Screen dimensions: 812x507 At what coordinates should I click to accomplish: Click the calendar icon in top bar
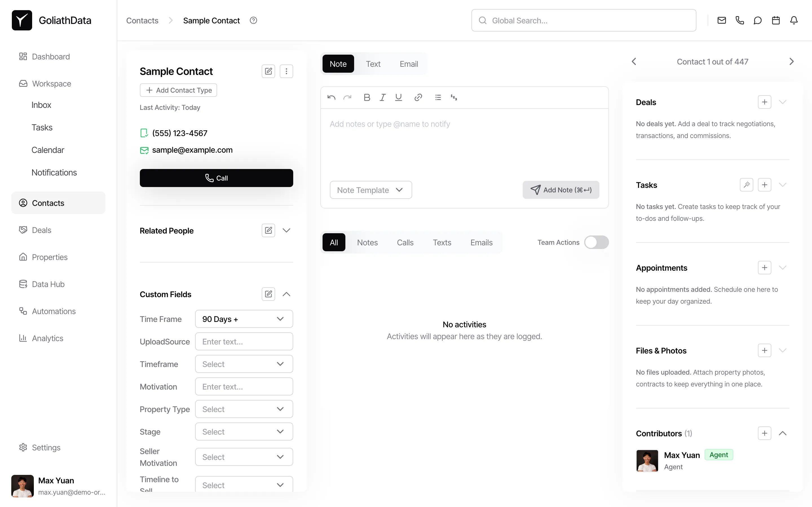[775, 21]
